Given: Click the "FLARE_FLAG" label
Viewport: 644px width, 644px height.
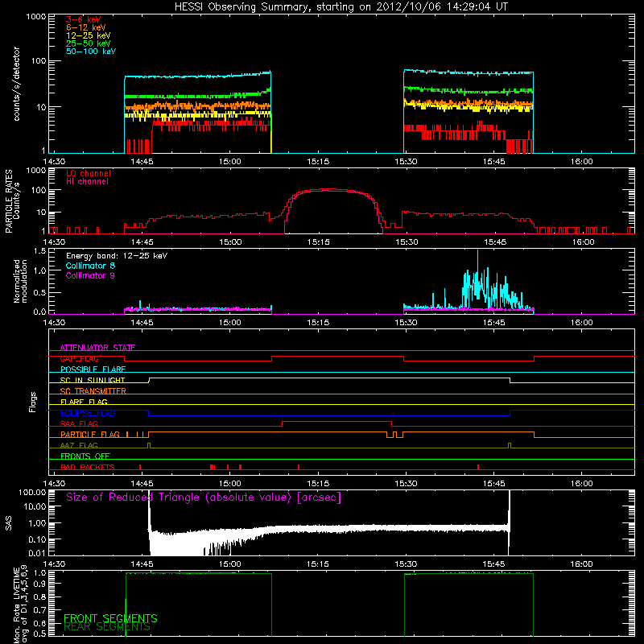Looking at the screenshot, I should tap(84, 402).
